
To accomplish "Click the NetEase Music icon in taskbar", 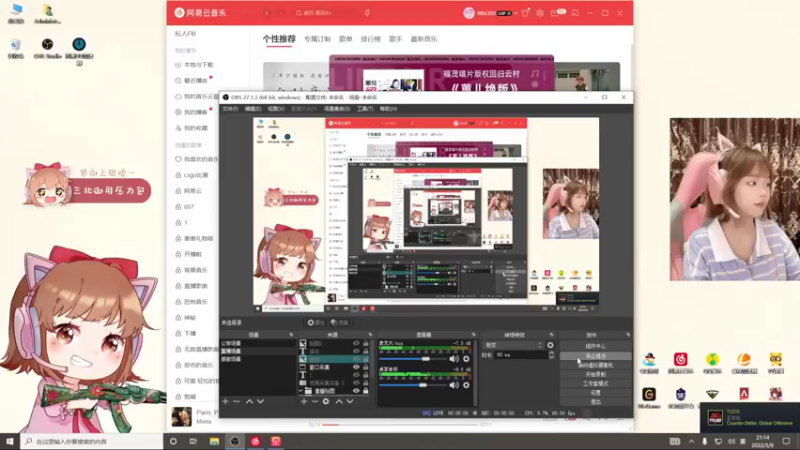I will click(255, 441).
